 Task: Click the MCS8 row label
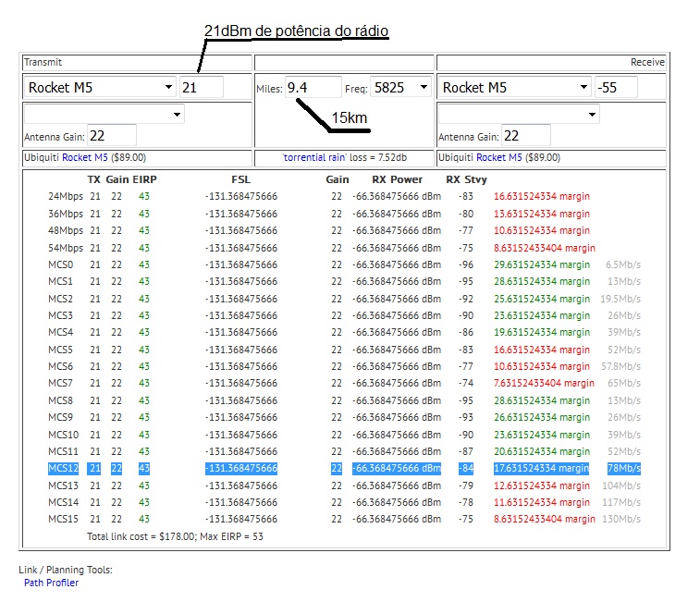point(61,400)
